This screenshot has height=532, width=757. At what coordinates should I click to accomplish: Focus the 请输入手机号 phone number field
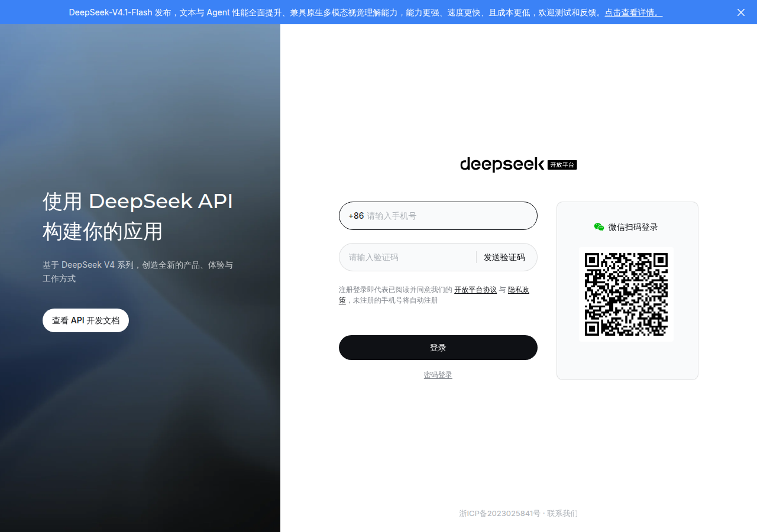[438, 216]
